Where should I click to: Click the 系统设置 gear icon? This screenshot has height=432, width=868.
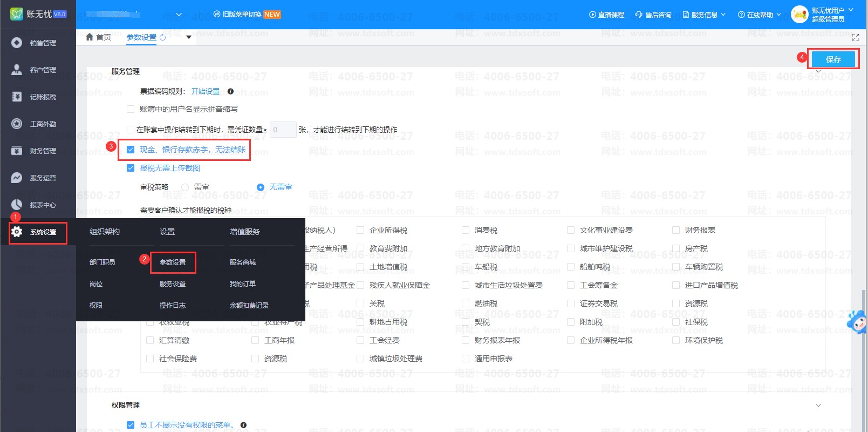coord(17,232)
